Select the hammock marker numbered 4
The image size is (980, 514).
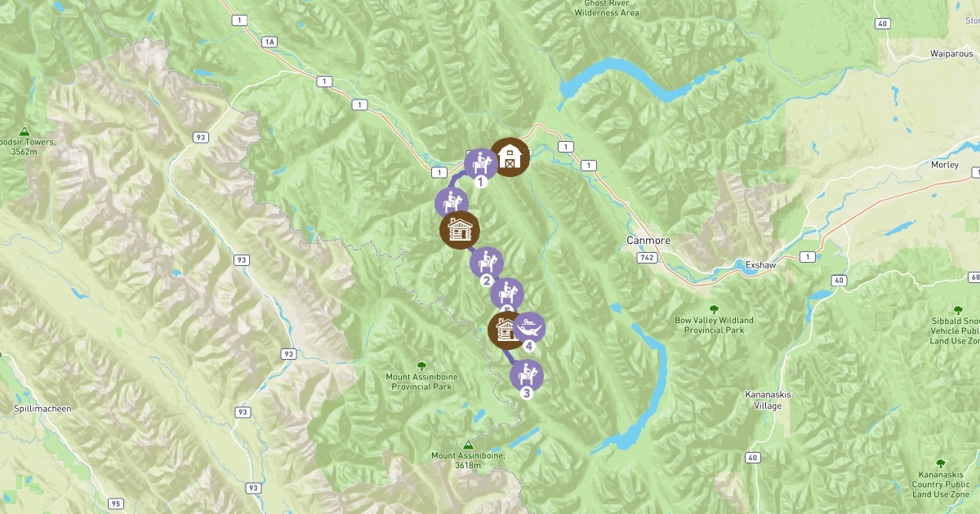pyautogui.click(x=528, y=329)
